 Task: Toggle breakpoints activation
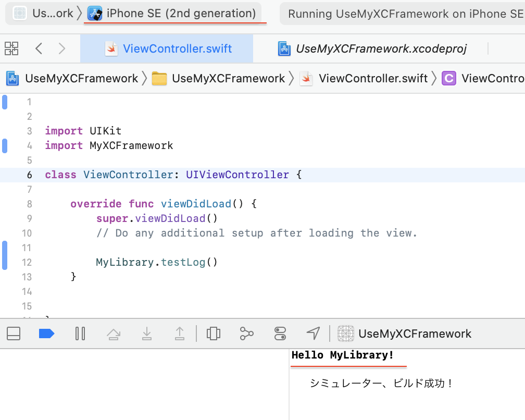[46, 333]
